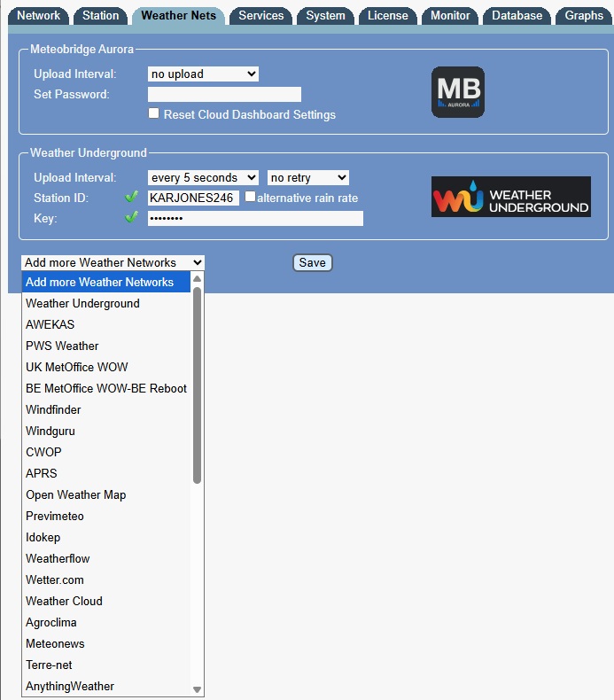The image size is (614, 700).
Task: Pick 'PWS Weather' from the list
Action: tap(106, 346)
